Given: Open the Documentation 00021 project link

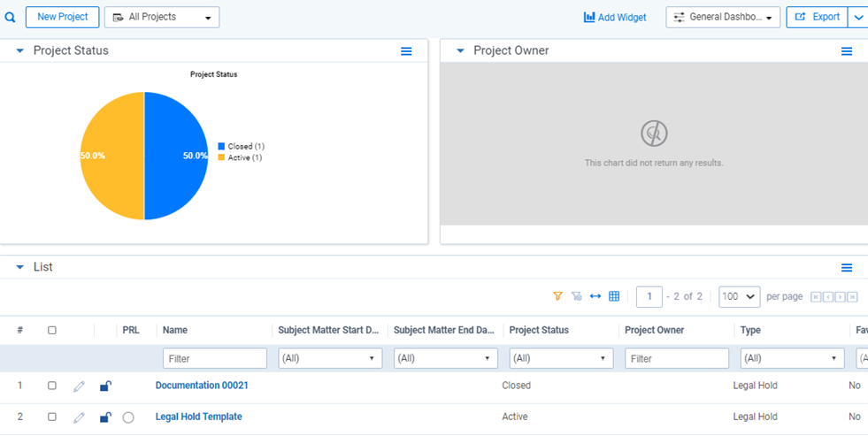Looking at the screenshot, I should click(x=202, y=386).
